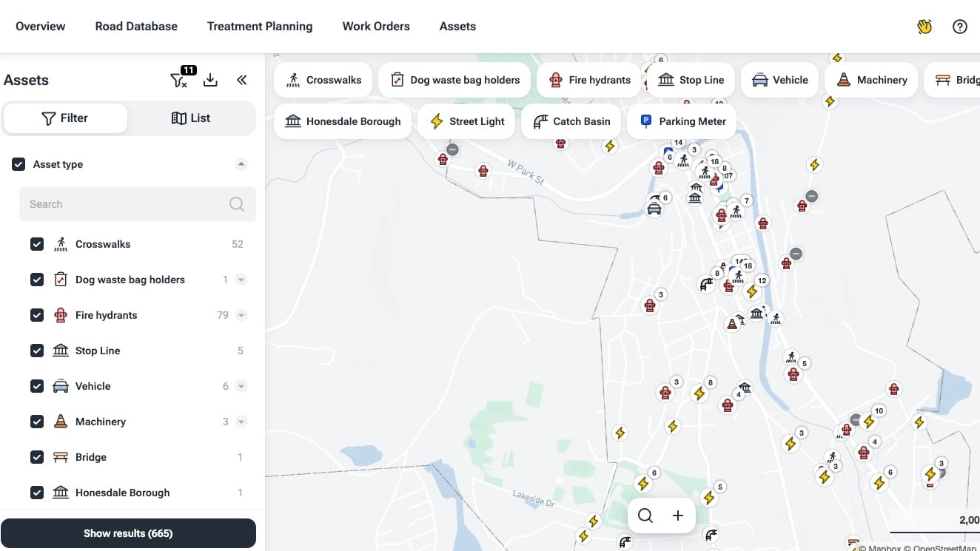
Task: Click the Bridge icon in the asset list
Action: coord(61,457)
